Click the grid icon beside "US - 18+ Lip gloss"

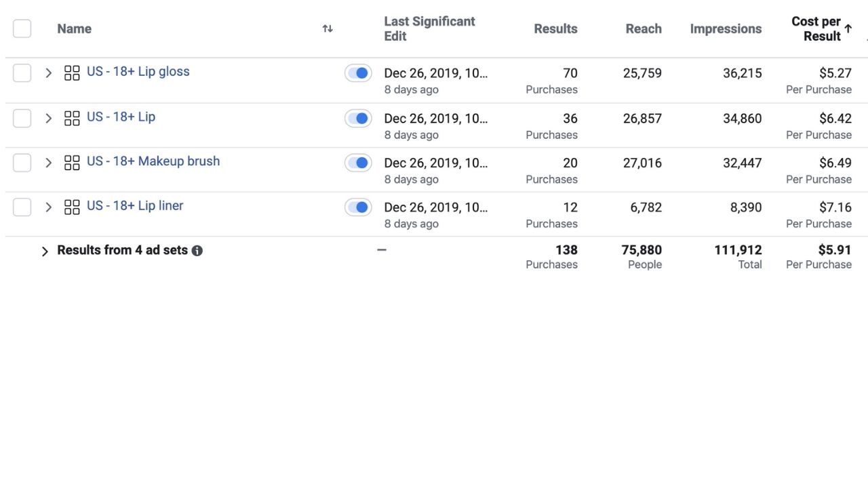click(x=72, y=73)
